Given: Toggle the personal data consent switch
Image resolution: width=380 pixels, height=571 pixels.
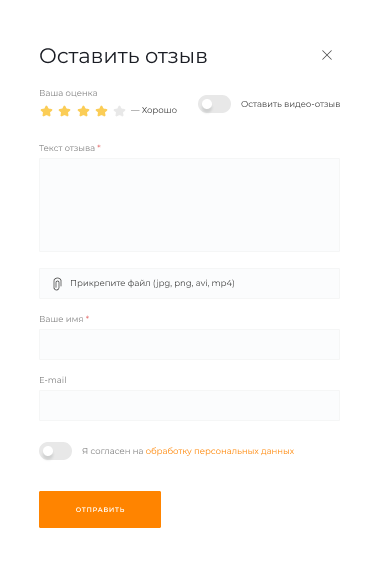Looking at the screenshot, I should [55, 451].
